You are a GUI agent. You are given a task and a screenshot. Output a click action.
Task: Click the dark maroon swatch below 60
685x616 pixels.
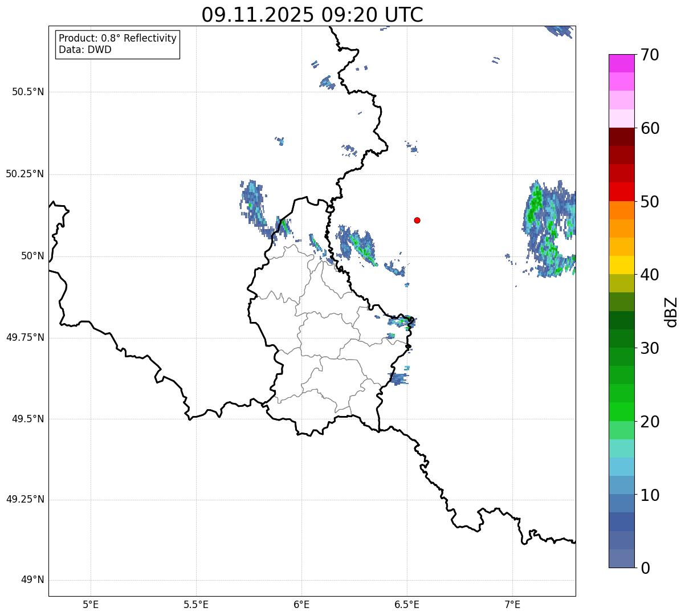tap(622, 137)
